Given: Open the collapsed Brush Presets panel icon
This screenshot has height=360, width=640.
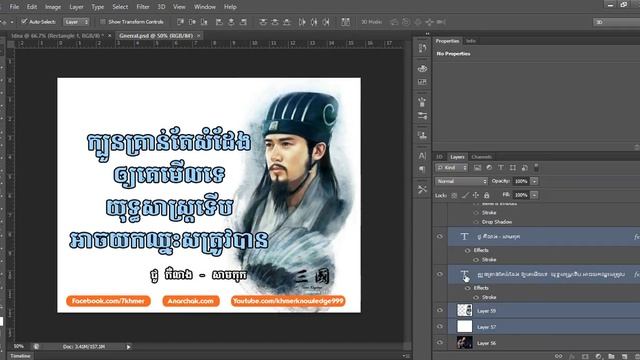Looking at the screenshot, I should (422, 116).
